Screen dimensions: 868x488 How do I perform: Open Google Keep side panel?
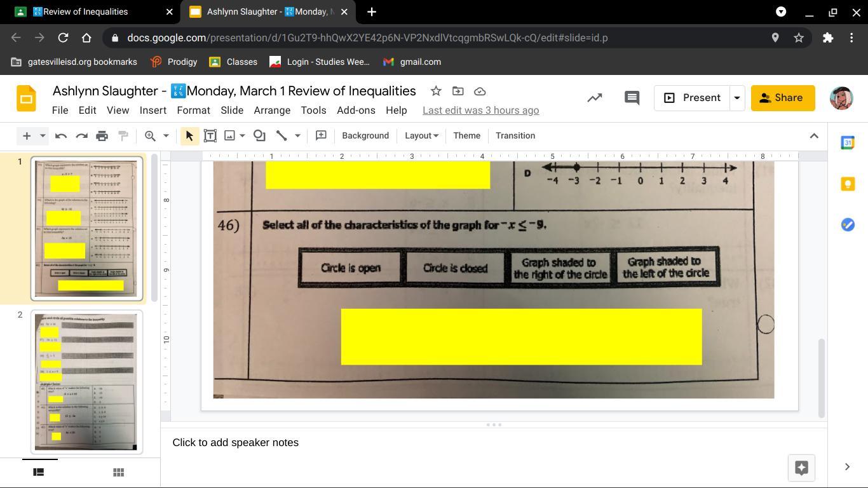click(x=848, y=184)
